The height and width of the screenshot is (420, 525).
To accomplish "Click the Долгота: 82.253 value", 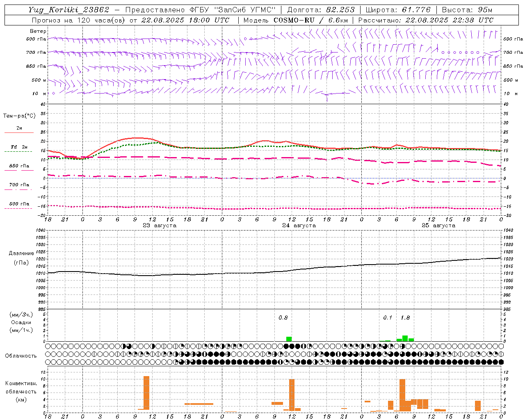I will (321, 10).
